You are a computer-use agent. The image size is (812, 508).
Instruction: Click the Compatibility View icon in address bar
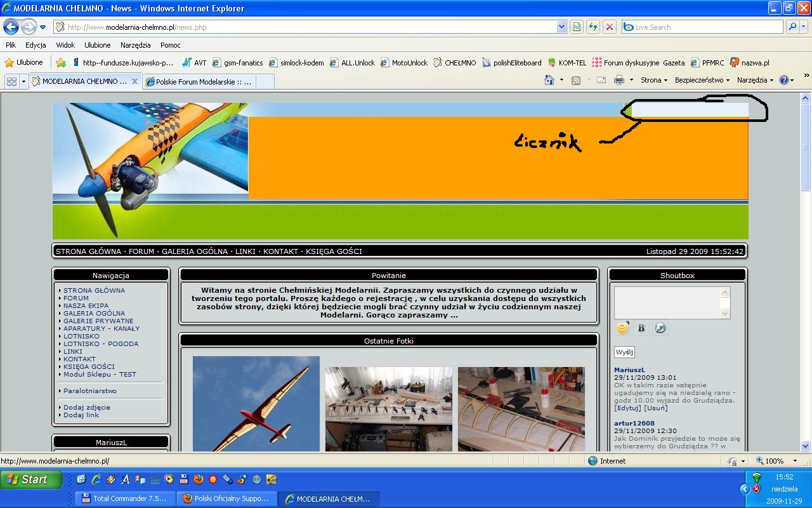[577, 27]
